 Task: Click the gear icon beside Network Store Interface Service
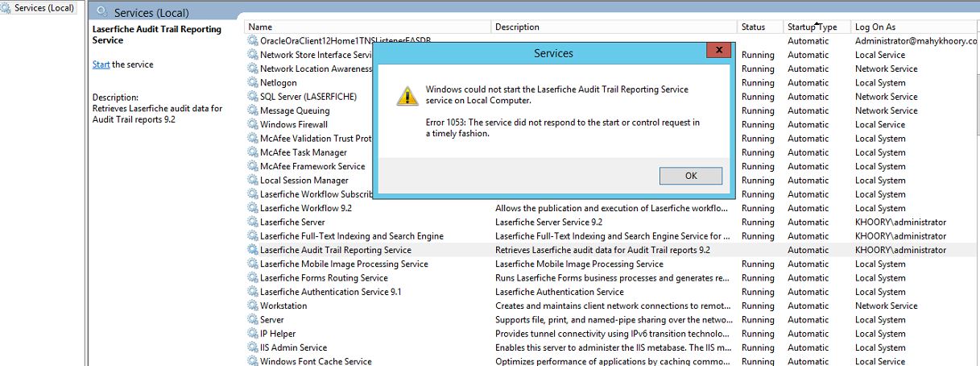[253, 55]
